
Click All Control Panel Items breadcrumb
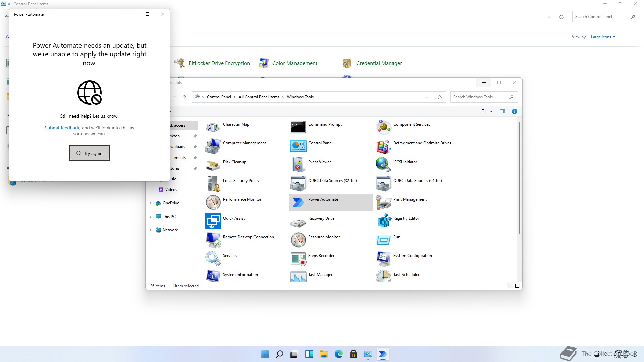point(259,97)
